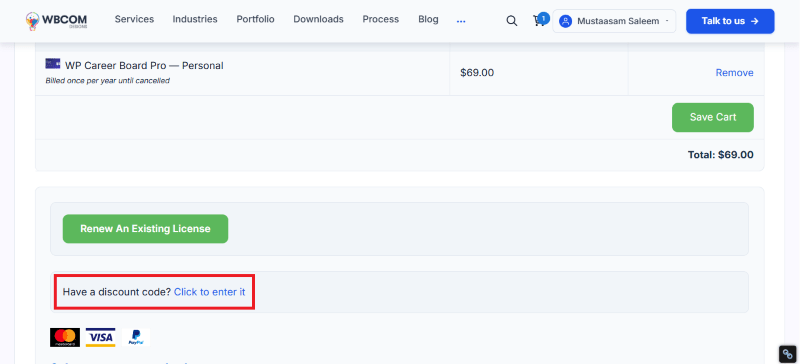The image size is (800, 364).
Task: Open the Services menu
Action: pyautogui.click(x=134, y=19)
